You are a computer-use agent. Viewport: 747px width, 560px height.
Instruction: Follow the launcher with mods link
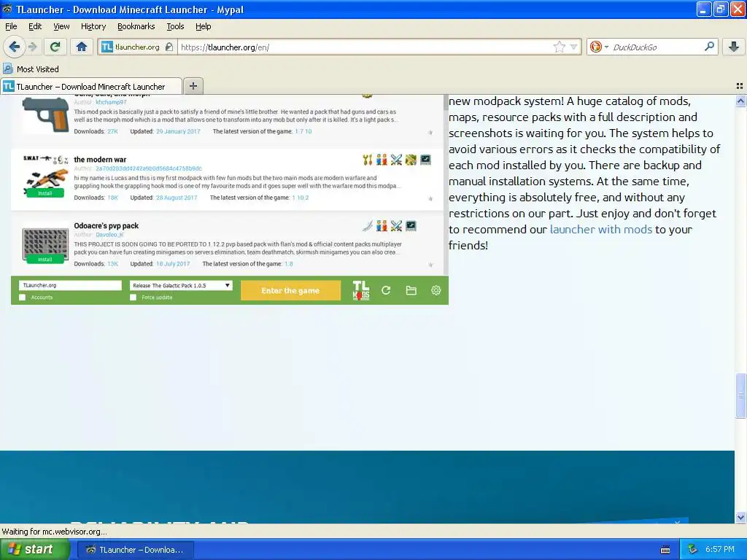[601, 230]
